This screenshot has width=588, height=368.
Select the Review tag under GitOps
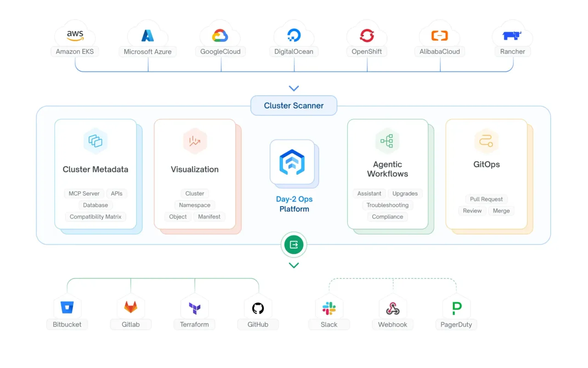(x=472, y=211)
